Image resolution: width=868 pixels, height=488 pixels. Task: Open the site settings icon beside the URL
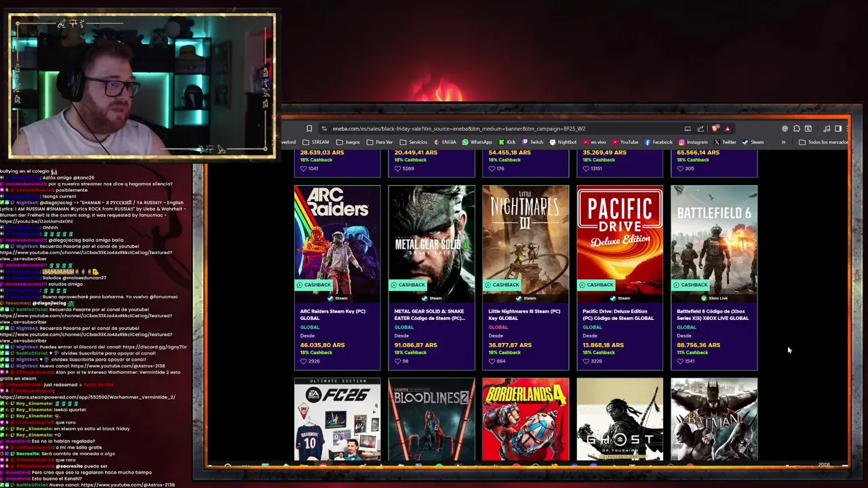324,129
